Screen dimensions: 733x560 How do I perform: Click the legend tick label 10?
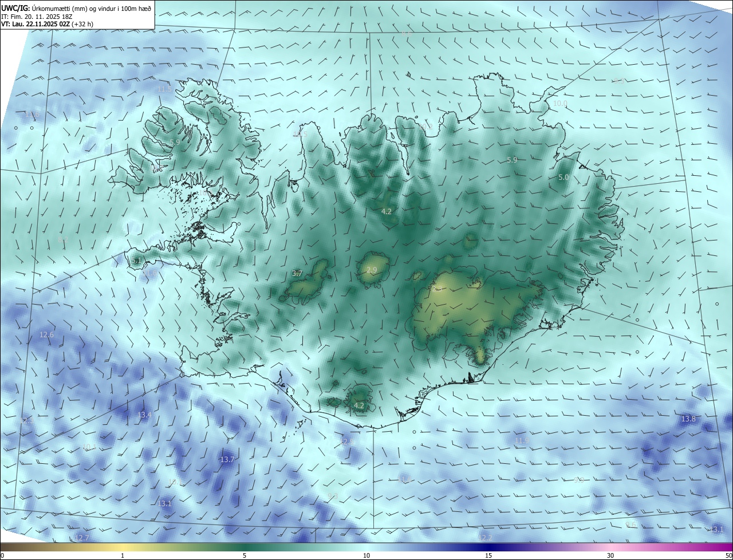(x=366, y=555)
